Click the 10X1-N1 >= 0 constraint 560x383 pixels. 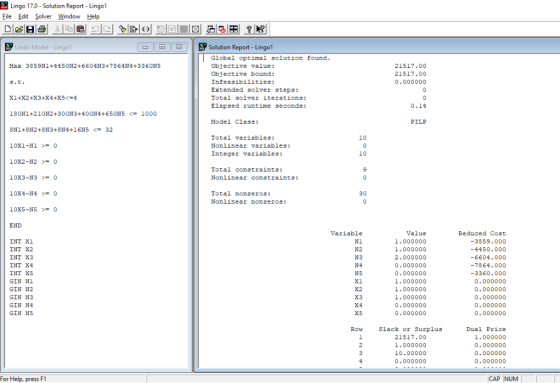point(33,146)
